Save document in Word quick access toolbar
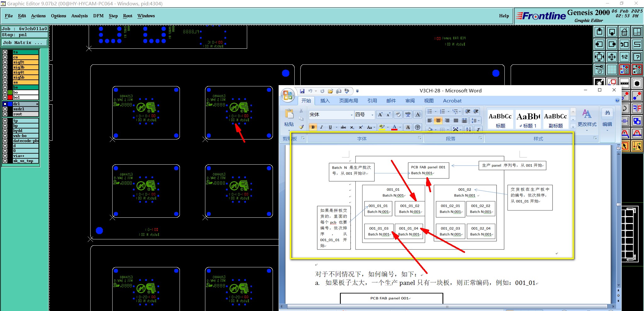Screen dimensions: 644x311 click(x=302, y=91)
